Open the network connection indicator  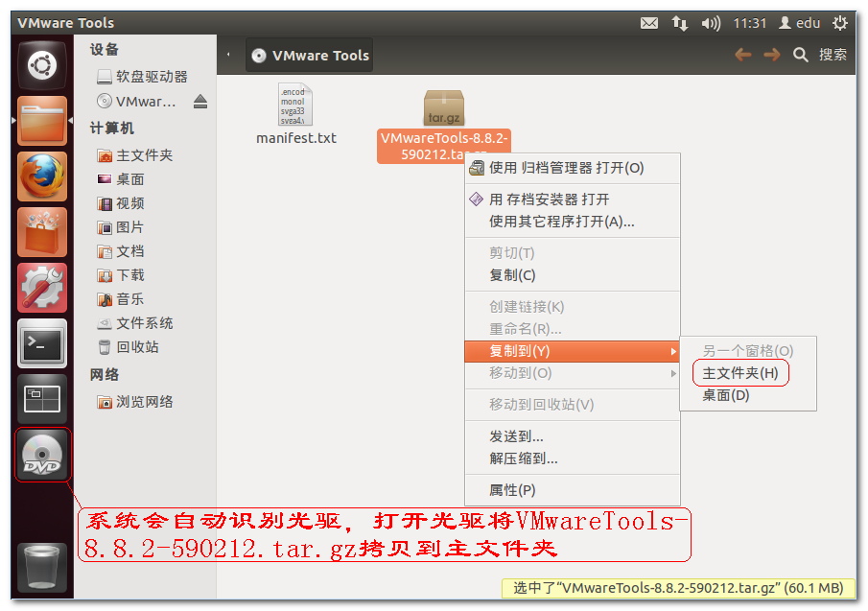(679, 23)
